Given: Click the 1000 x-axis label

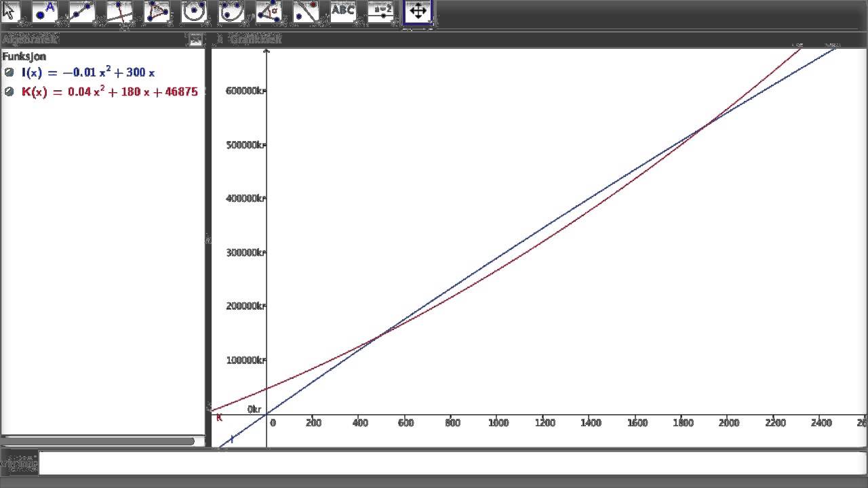Looking at the screenshot, I should pos(498,423).
